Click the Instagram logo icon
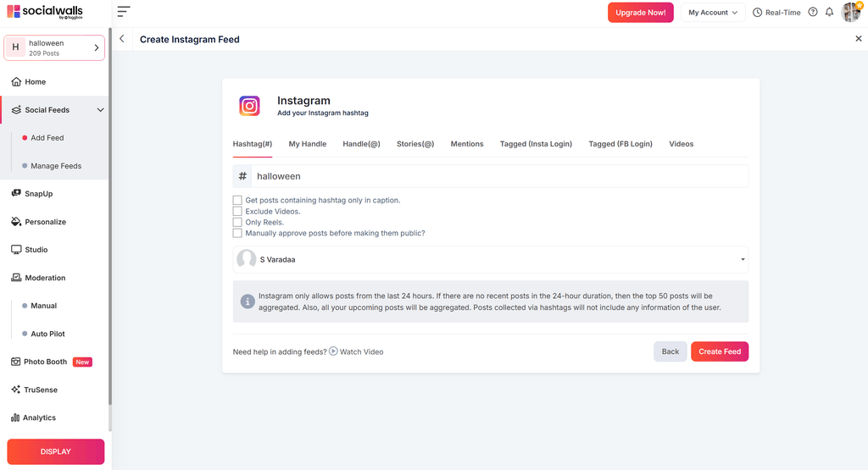 249,106
